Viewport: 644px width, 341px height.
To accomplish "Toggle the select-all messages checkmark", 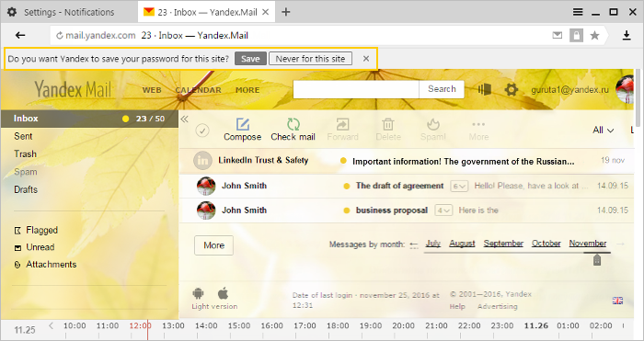I will coord(202,131).
